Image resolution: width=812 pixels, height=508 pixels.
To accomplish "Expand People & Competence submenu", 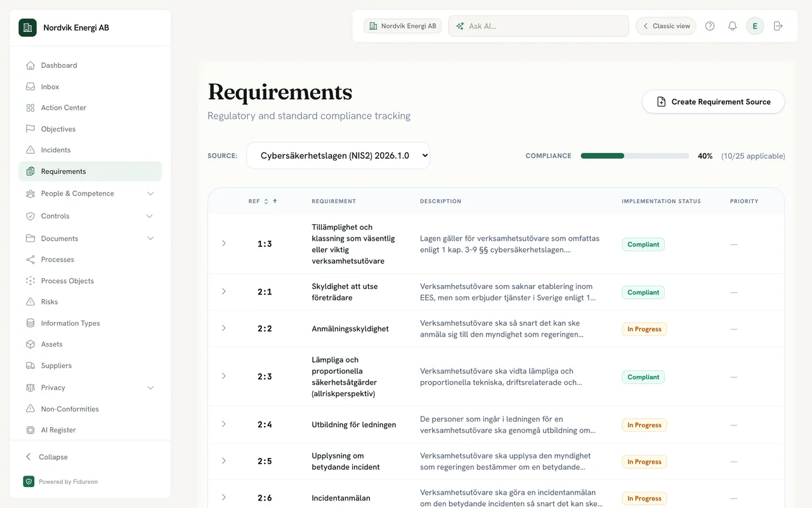I will click(150, 194).
